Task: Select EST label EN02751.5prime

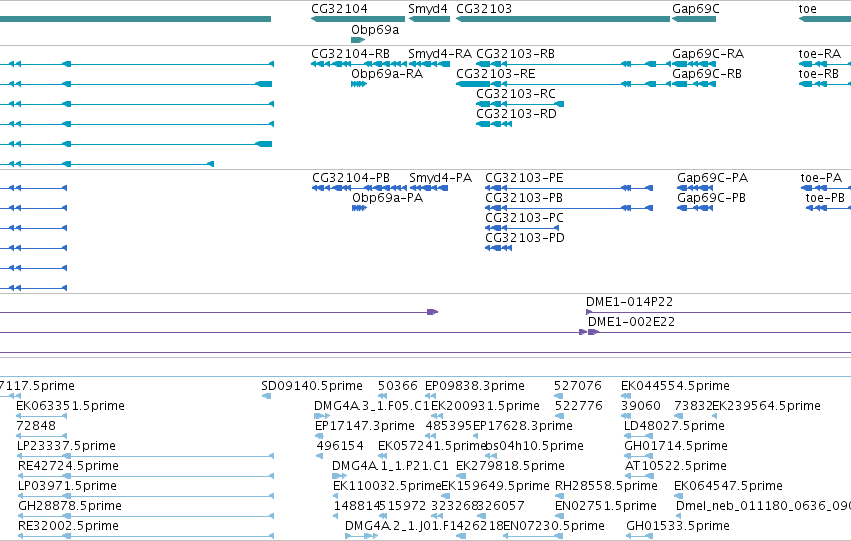Action: [605, 506]
